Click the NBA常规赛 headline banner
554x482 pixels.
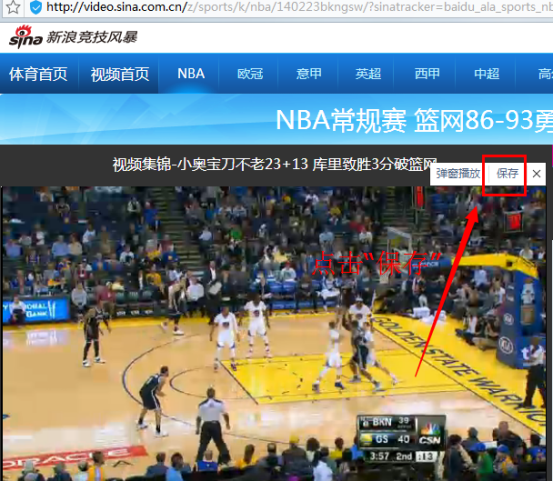pyautogui.click(x=414, y=120)
